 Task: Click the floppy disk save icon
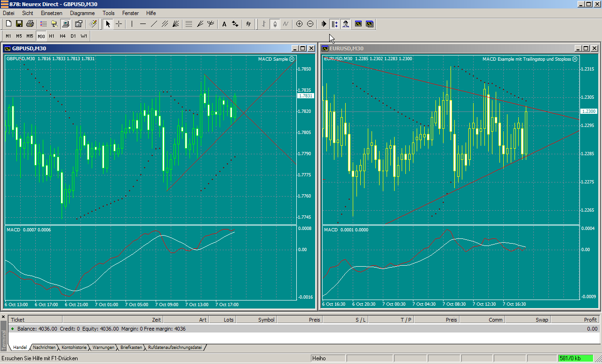tap(19, 24)
